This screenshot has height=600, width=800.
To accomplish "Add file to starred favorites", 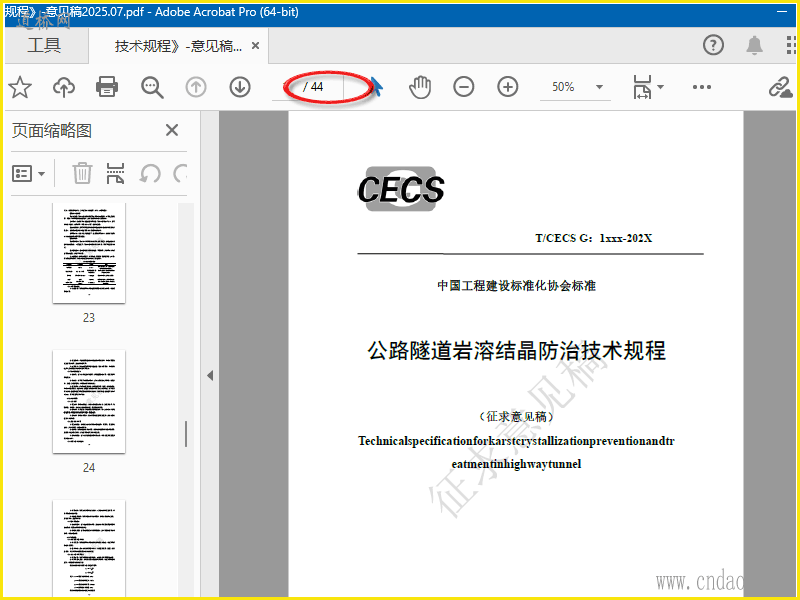I will pos(20,87).
